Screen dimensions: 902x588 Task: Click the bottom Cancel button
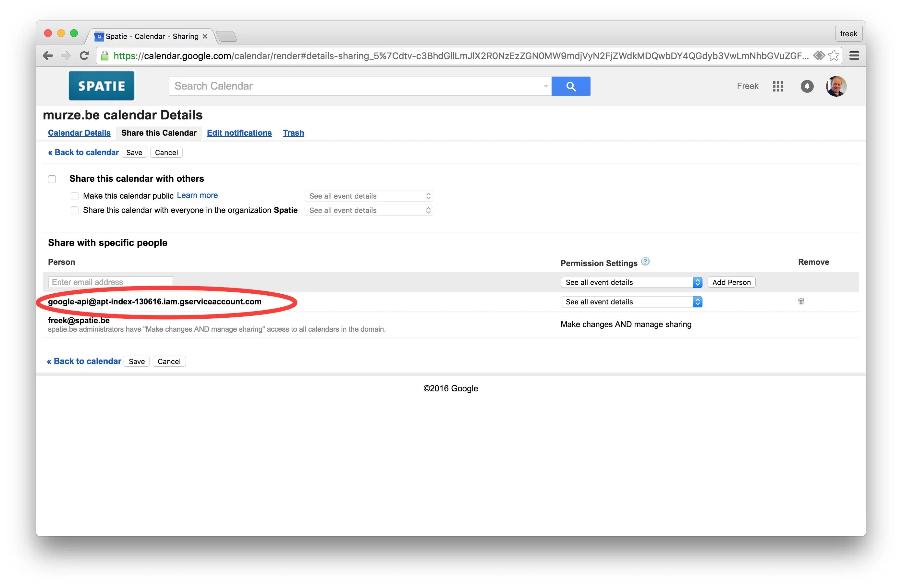click(x=169, y=361)
